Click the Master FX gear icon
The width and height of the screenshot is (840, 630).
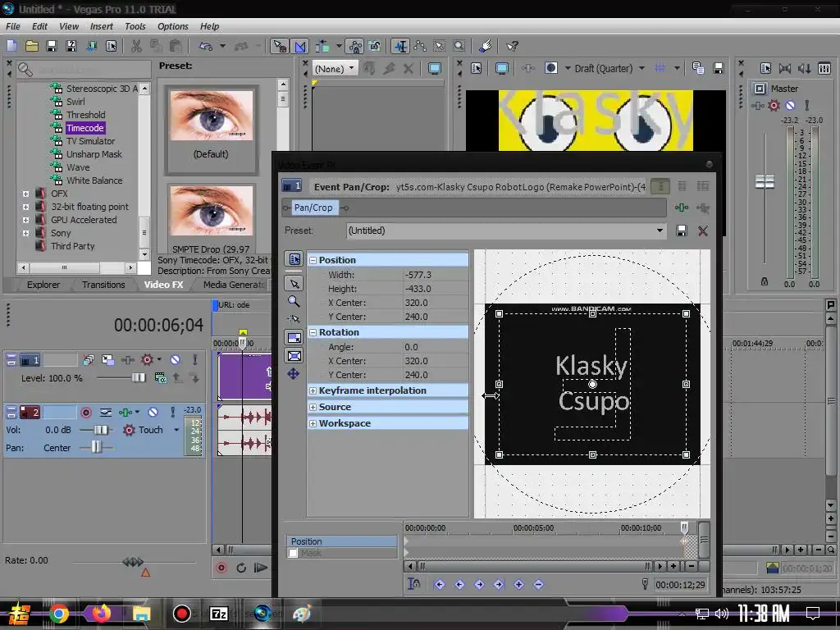pos(774,106)
